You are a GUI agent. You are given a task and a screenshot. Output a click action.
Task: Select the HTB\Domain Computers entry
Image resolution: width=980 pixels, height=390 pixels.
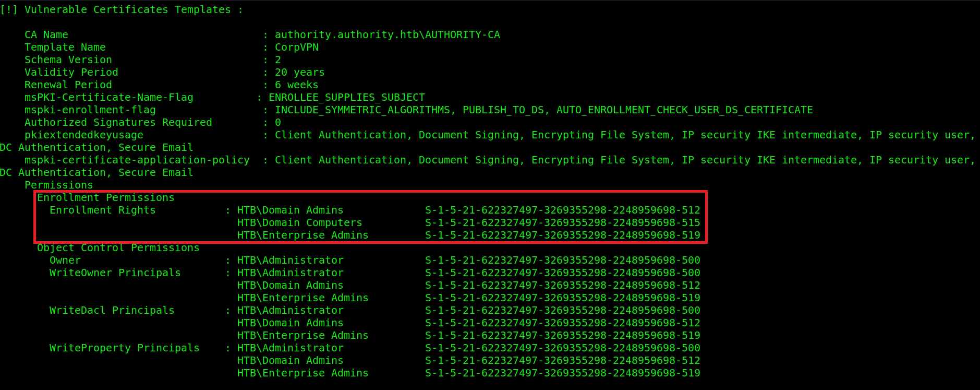pyautogui.click(x=299, y=223)
